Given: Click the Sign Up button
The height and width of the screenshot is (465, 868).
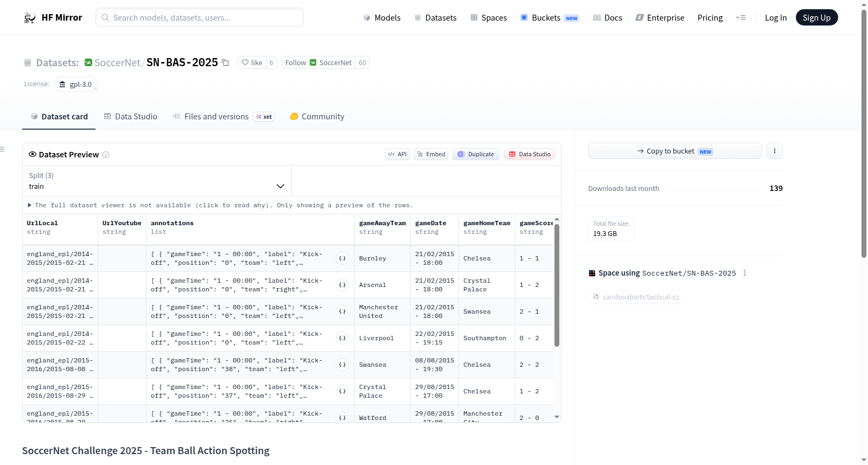Looking at the screenshot, I should pos(817,18).
